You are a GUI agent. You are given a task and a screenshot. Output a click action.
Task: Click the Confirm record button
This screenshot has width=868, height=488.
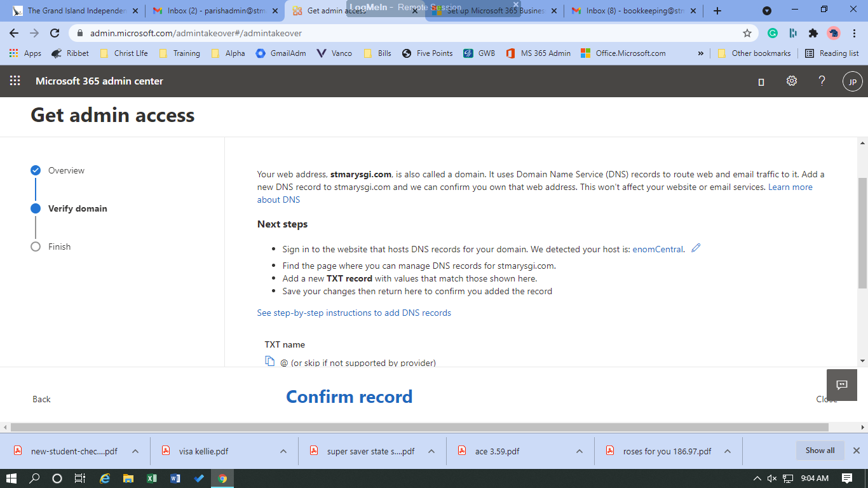[349, 397]
